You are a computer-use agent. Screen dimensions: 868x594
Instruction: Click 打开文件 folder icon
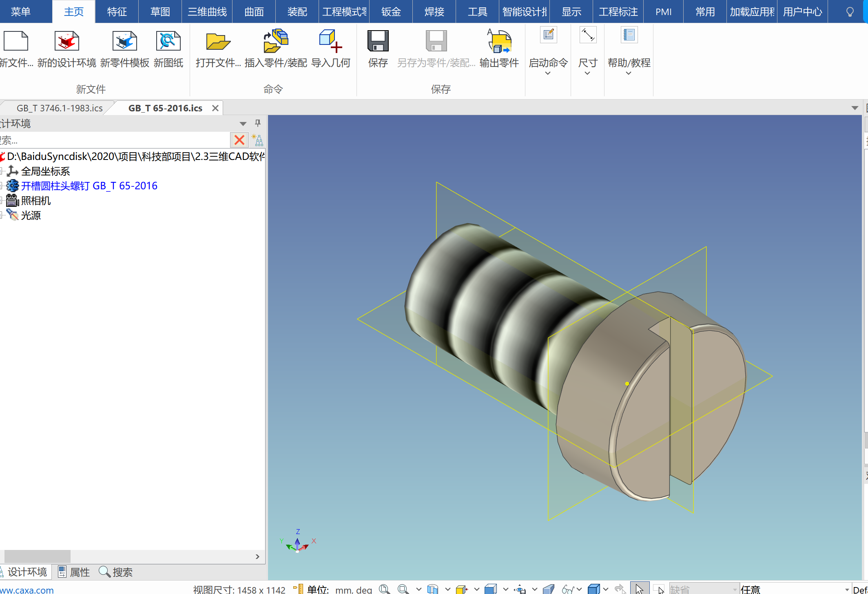click(218, 42)
